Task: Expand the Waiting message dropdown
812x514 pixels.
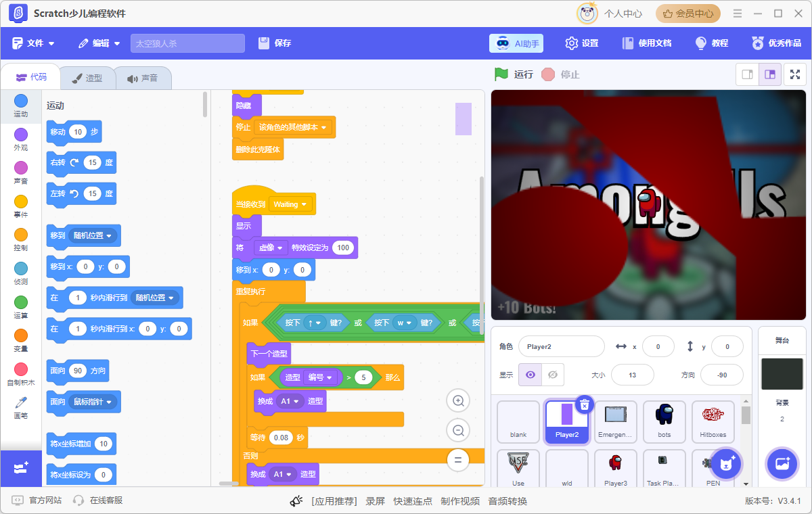Action: pos(290,204)
